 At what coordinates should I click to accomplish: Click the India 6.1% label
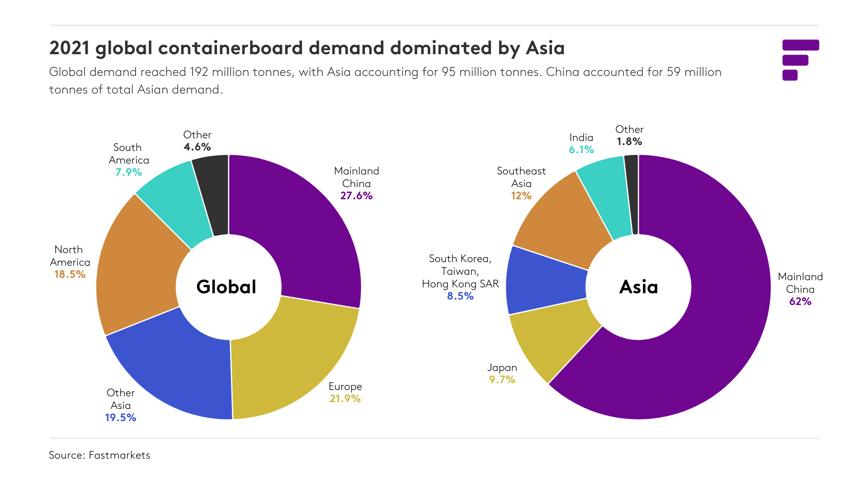pyautogui.click(x=581, y=144)
